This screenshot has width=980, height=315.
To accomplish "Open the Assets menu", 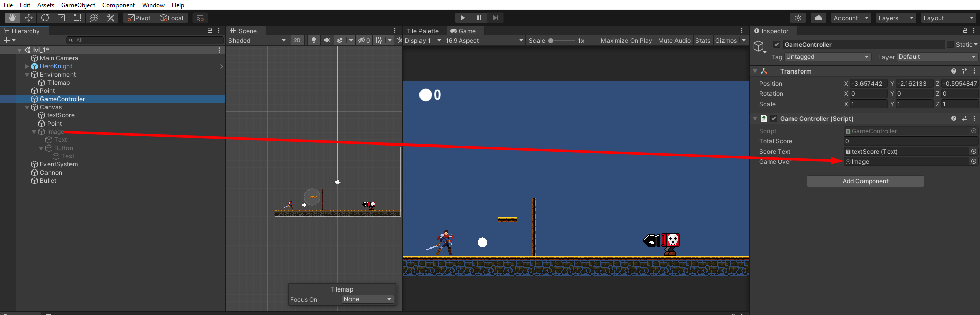I will tap(45, 5).
